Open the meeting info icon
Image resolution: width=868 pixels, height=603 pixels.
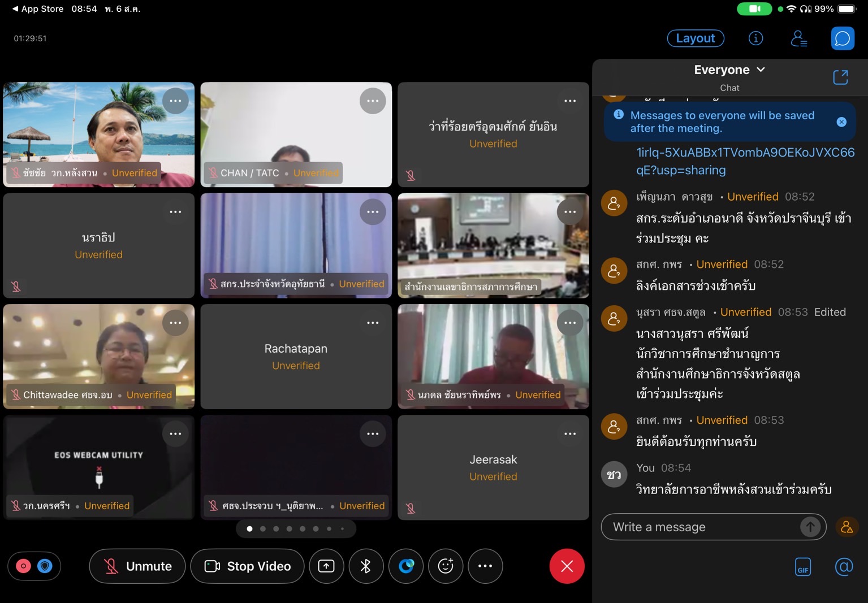point(755,38)
